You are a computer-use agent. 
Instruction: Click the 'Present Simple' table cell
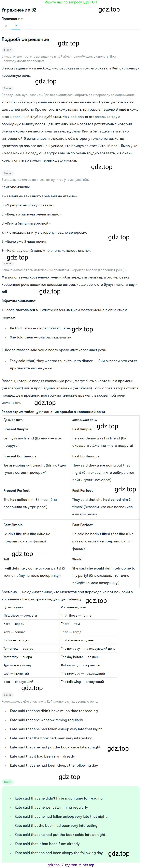pos(36,437)
